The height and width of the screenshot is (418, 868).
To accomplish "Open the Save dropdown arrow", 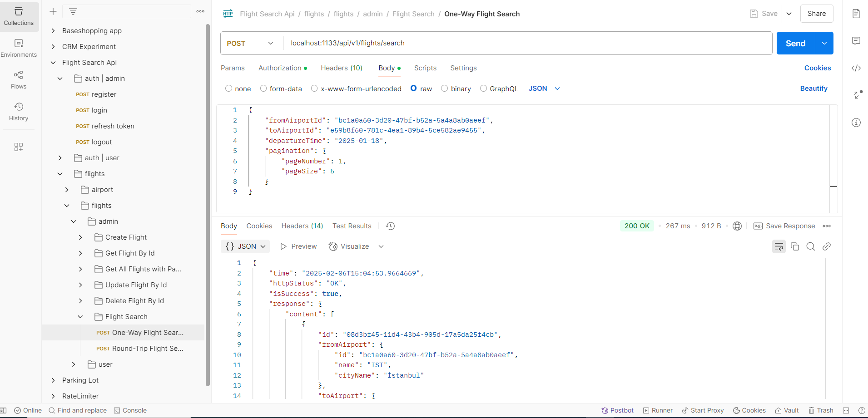I will pyautogui.click(x=789, y=14).
